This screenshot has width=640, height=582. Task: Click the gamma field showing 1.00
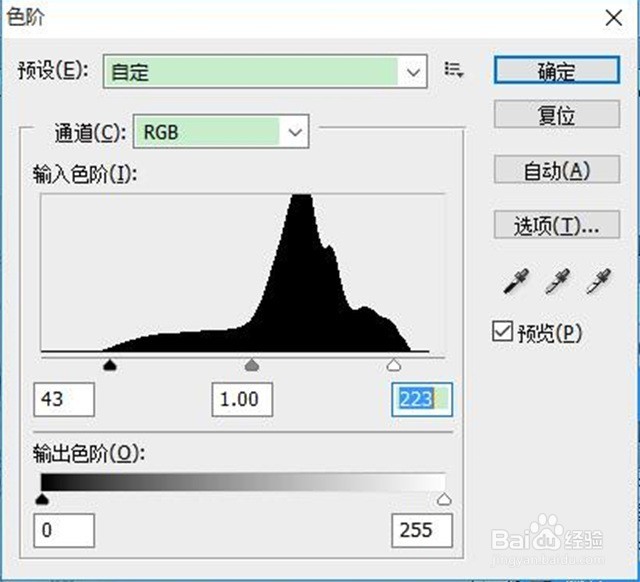point(242,399)
